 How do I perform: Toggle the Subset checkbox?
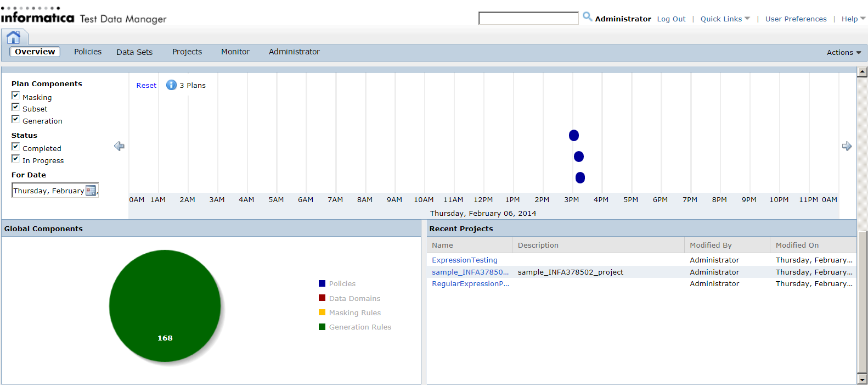pos(15,107)
